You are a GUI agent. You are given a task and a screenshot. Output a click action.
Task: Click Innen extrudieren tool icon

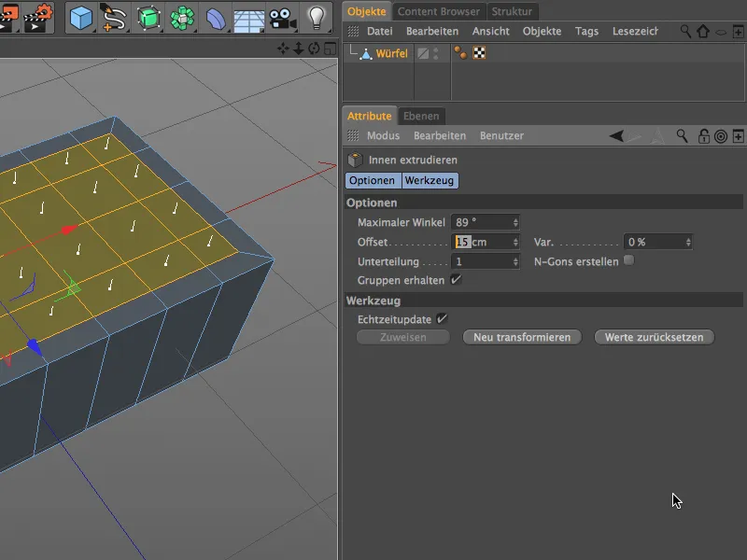(x=355, y=160)
